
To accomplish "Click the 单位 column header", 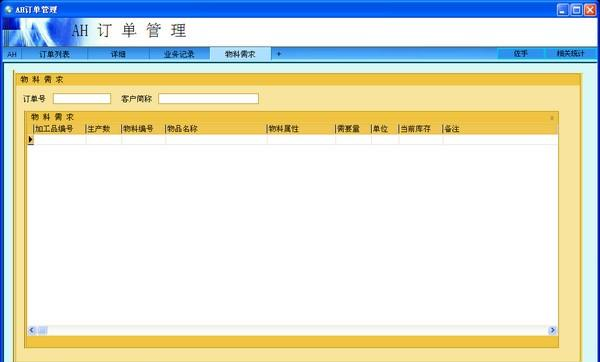I will [x=385, y=129].
